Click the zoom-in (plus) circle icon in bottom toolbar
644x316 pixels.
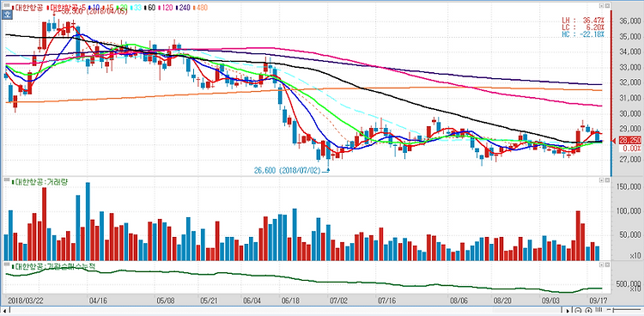588,311
